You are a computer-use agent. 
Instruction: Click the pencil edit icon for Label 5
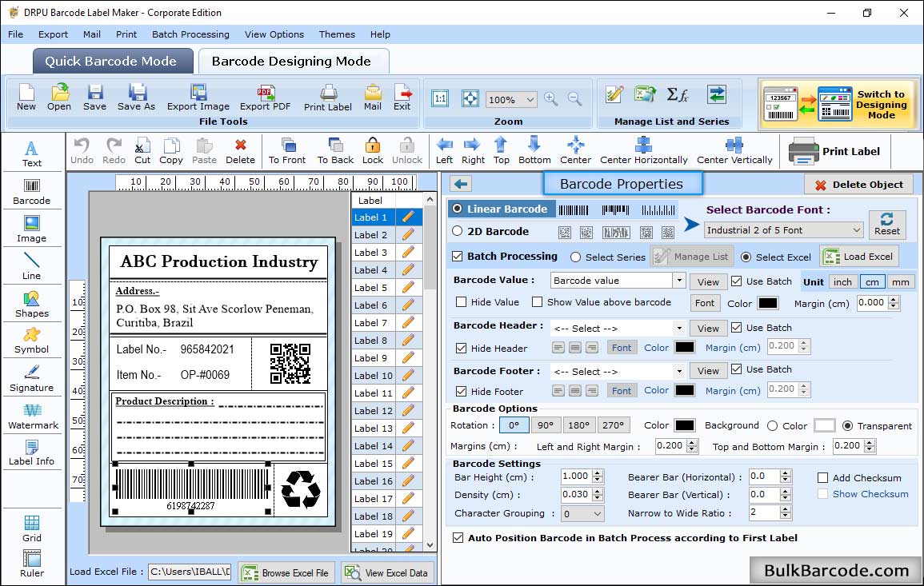(x=408, y=288)
